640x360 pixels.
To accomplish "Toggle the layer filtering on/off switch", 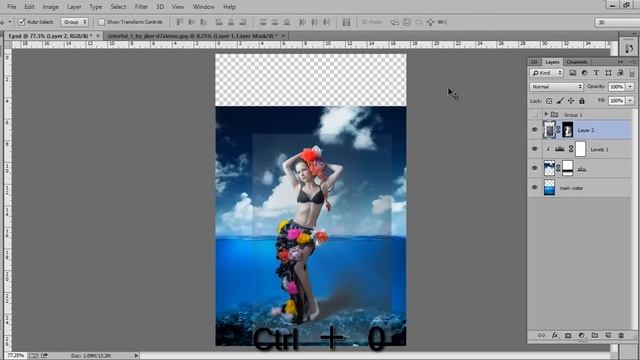I will 632,73.
